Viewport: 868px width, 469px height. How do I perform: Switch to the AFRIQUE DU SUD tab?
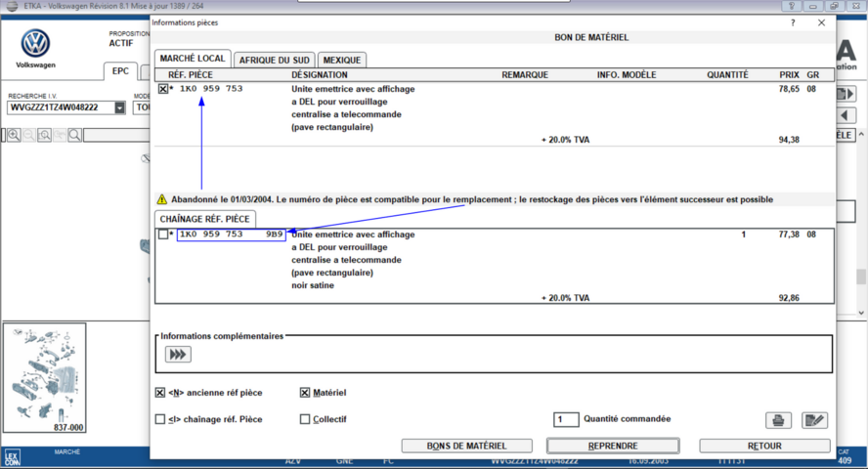pos(274,61)
